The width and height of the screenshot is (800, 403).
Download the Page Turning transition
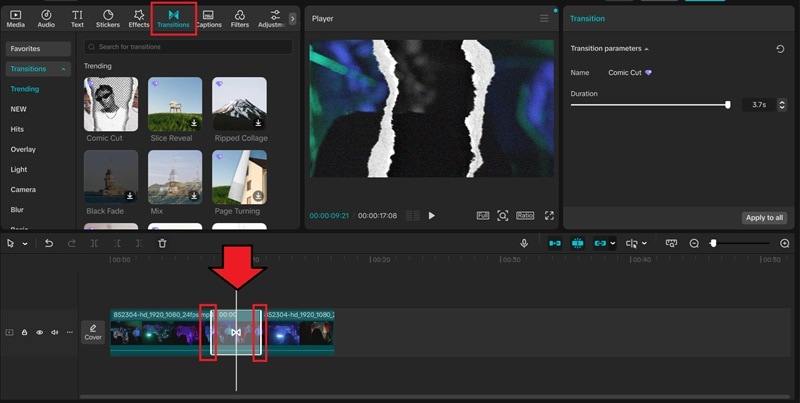pos(258,196)
